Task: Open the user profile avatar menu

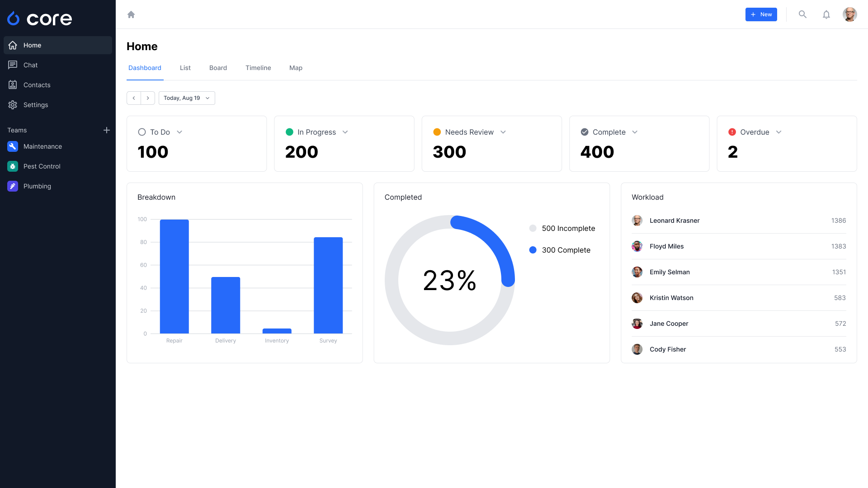Action: (849, 14)
